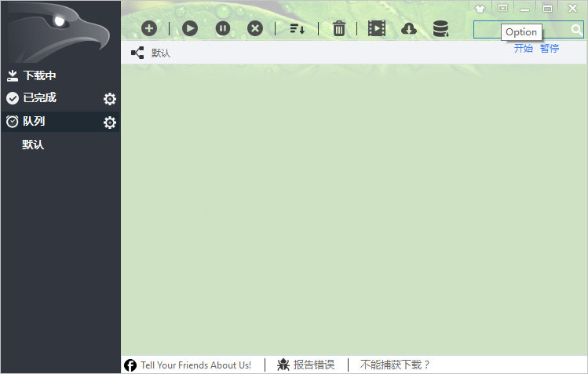The height and width of the screenshot is (374, 588).
Task: Open gear settings next to 已完成
Action: coord(110,99)
